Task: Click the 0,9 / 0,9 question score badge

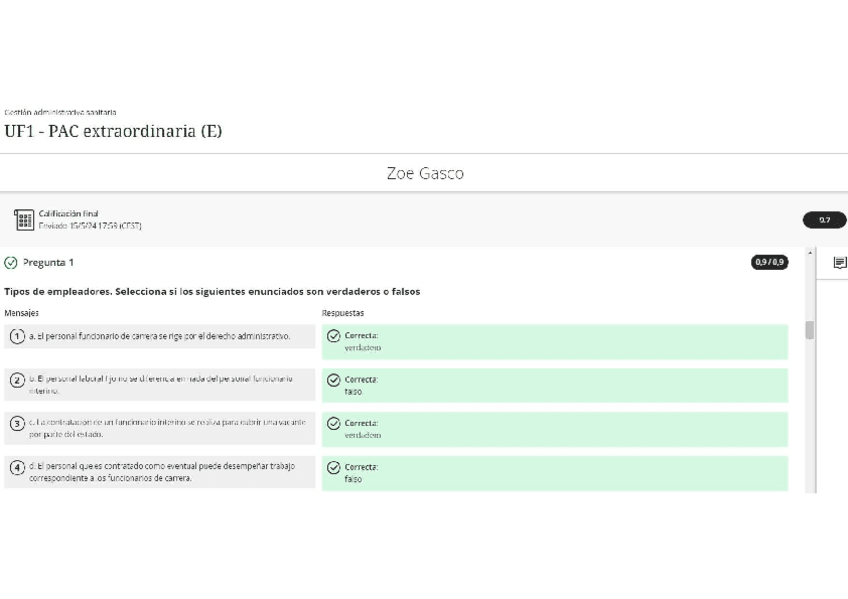Action: 770,262
